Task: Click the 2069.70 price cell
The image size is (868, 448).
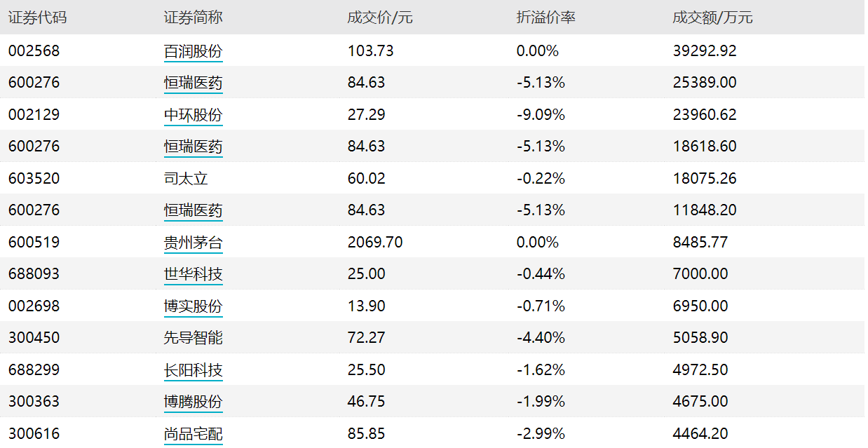Action: [375, 243]
